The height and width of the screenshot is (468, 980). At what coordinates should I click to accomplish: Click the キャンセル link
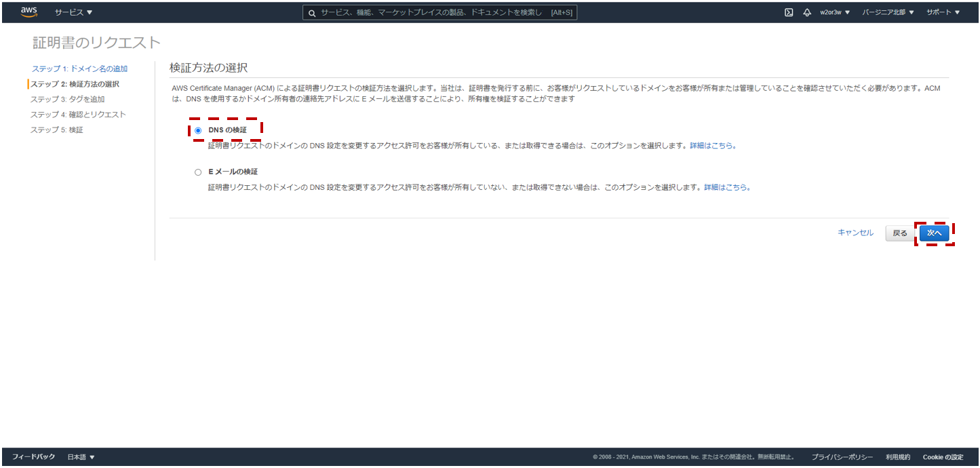[x=856, y=233]
